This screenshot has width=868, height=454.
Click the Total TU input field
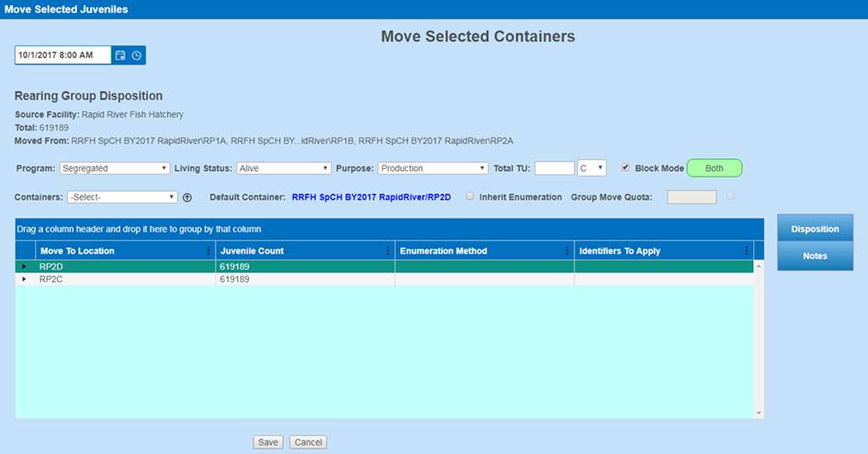pyautogui.click(x=554, y=168)
